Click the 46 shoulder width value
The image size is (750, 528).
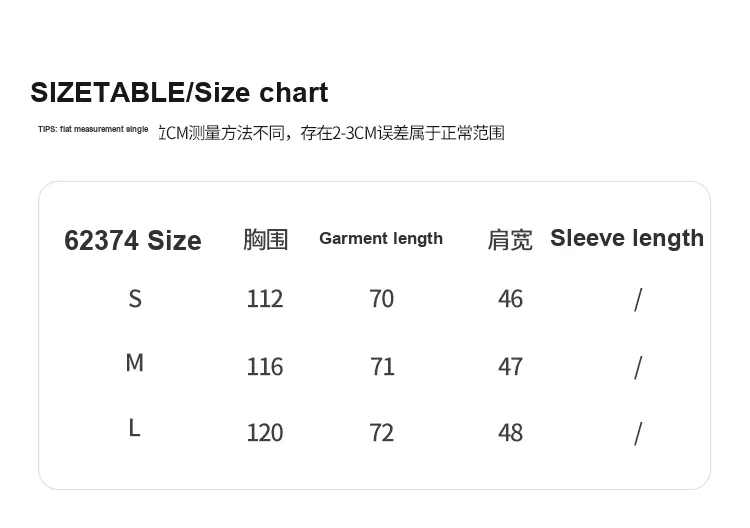pyautogui.click(x=510, y=299)
